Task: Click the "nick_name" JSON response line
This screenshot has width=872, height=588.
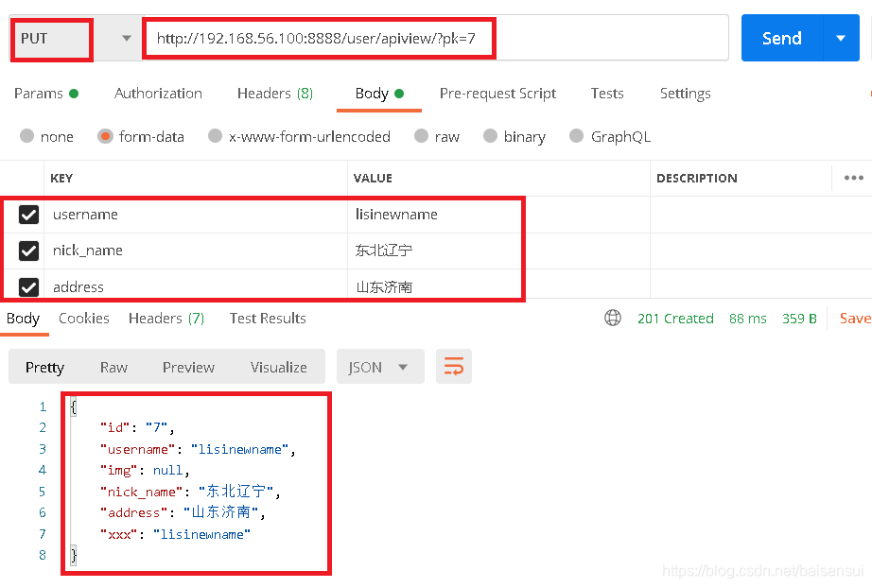Action: point(190,492)
